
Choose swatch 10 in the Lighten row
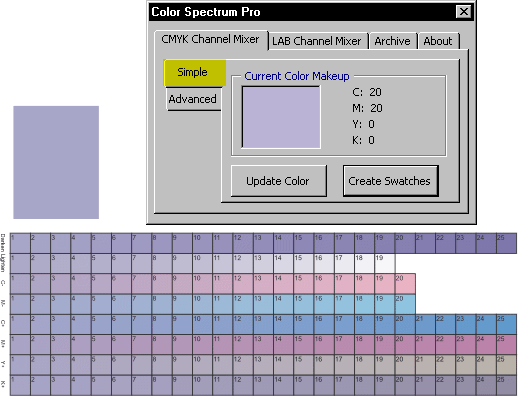tap(203, 264)
